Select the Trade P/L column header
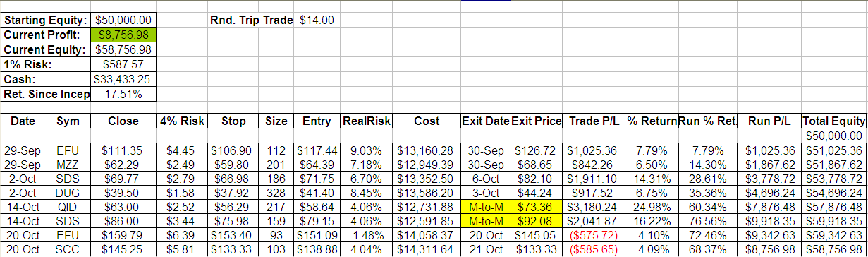868x257 pixels. click(590, 121)
